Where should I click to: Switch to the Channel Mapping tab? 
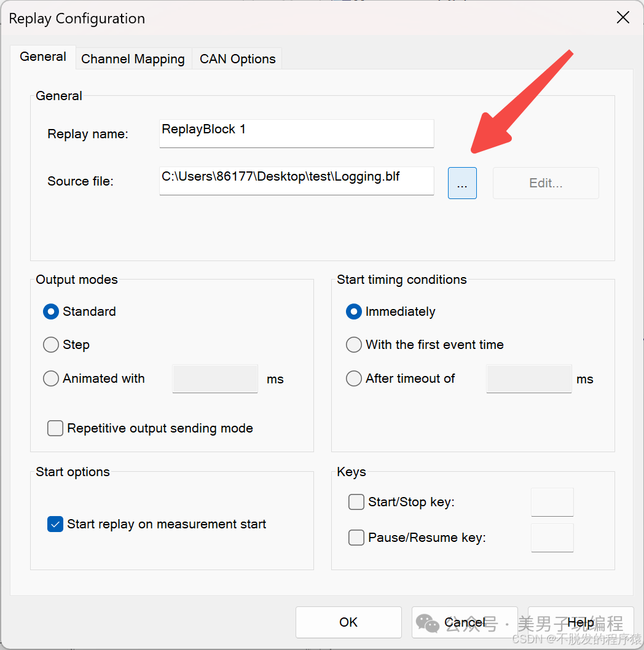(133, 58)
